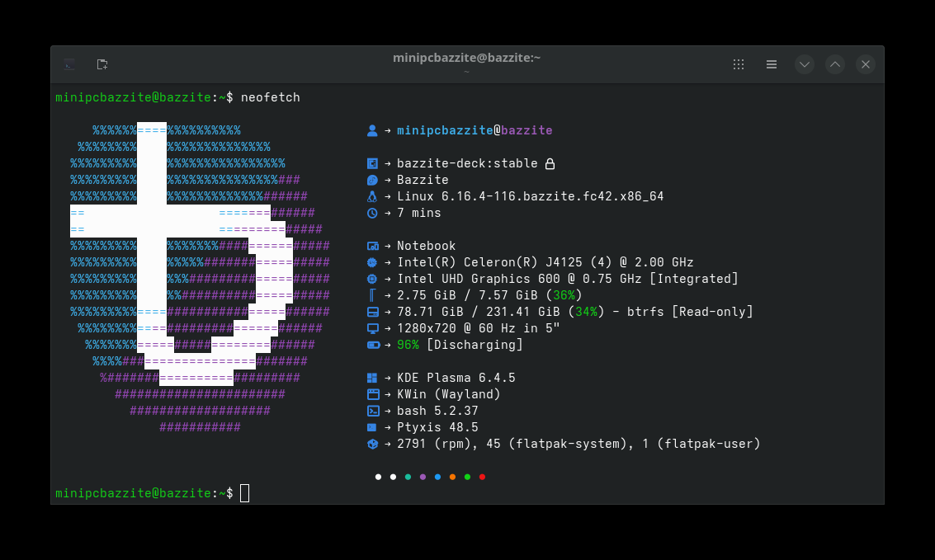Click the bottom prompt minipcbazzite@bazzite
This screenshot has height=560, width=935.
[x=133, y=493]
